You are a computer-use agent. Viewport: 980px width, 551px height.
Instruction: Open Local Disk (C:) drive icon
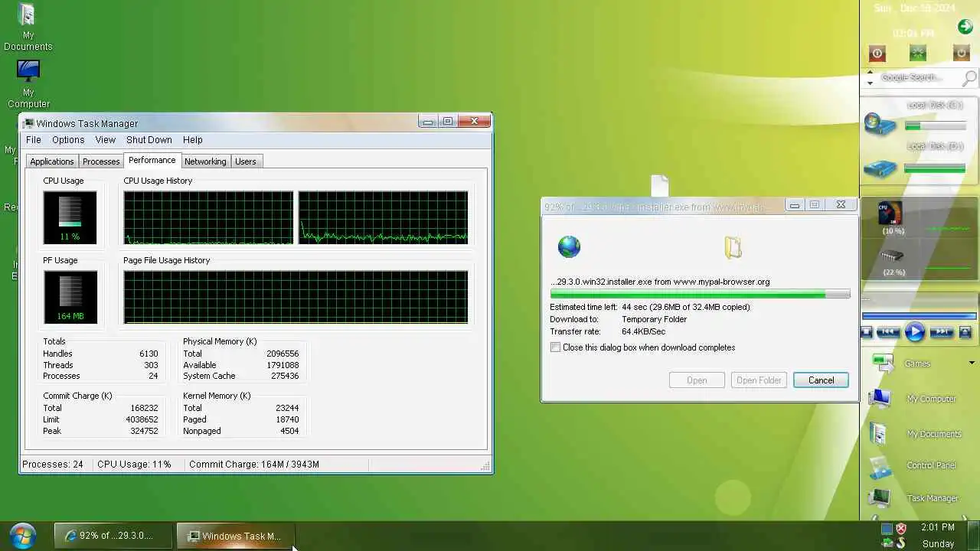click(x=880, y=123)
